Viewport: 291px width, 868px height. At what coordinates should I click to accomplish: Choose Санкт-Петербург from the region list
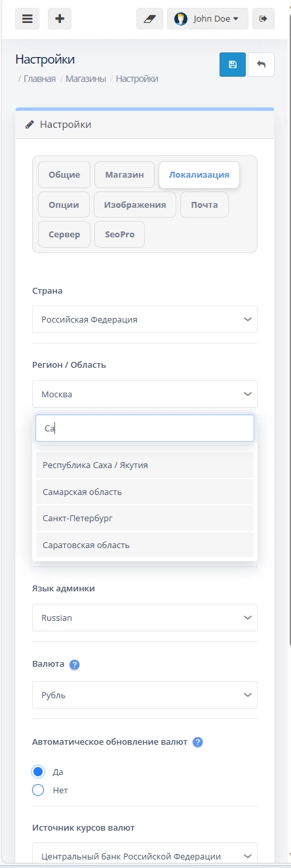(x=145, y=518)
